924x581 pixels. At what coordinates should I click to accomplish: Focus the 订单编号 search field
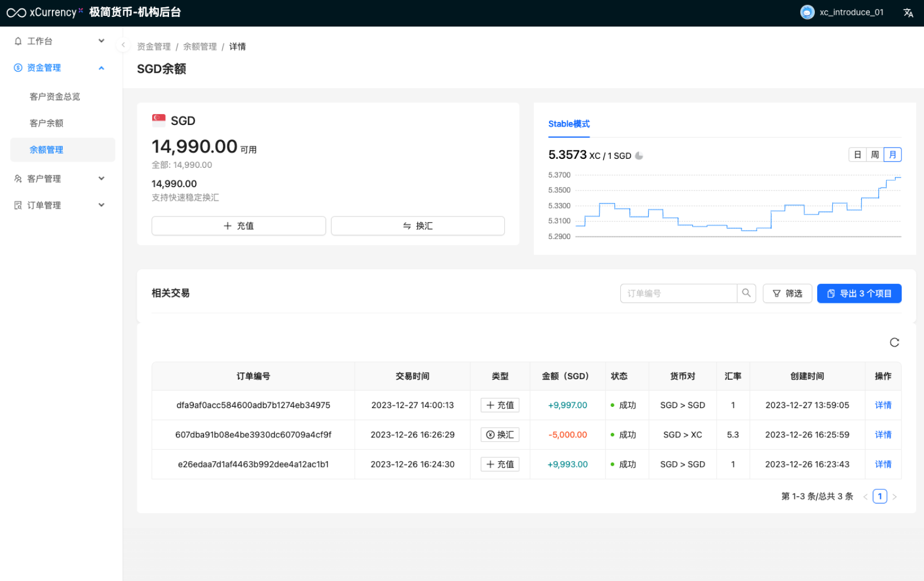[679, 293]
